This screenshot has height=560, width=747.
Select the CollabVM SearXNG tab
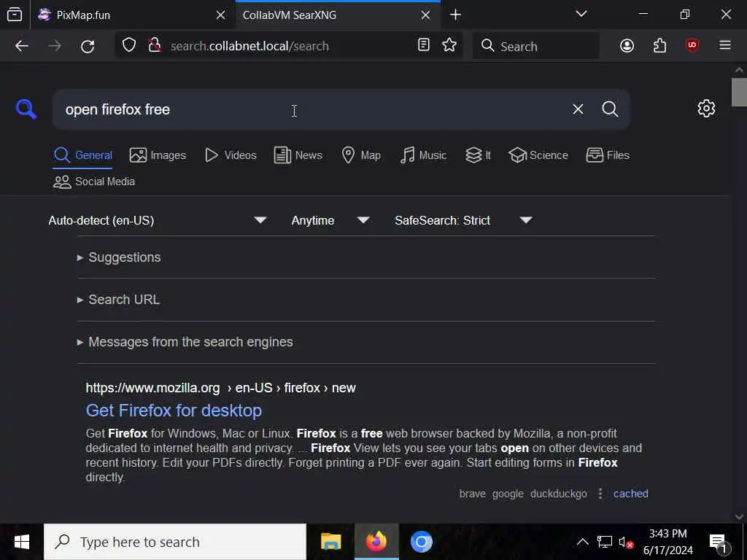tap(338, 15)
